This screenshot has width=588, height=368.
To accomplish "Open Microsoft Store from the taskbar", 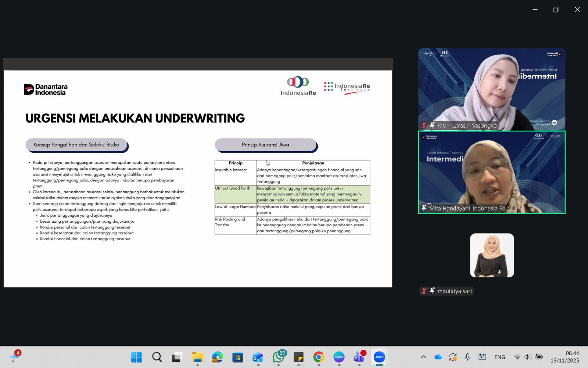I will click(238, 357).
